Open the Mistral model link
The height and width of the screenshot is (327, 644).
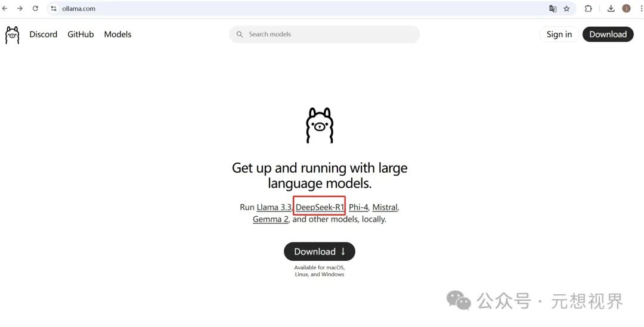point(385,207)
